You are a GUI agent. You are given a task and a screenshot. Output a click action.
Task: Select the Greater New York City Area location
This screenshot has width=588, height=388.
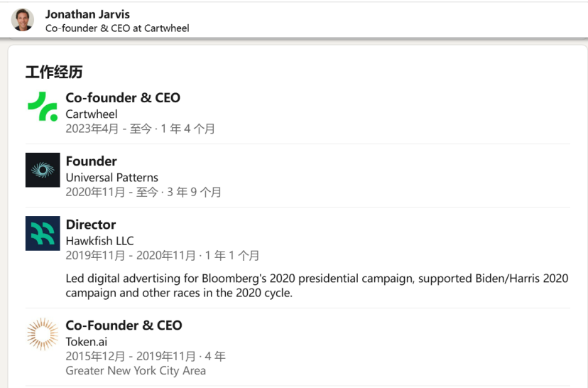[136, 371]
